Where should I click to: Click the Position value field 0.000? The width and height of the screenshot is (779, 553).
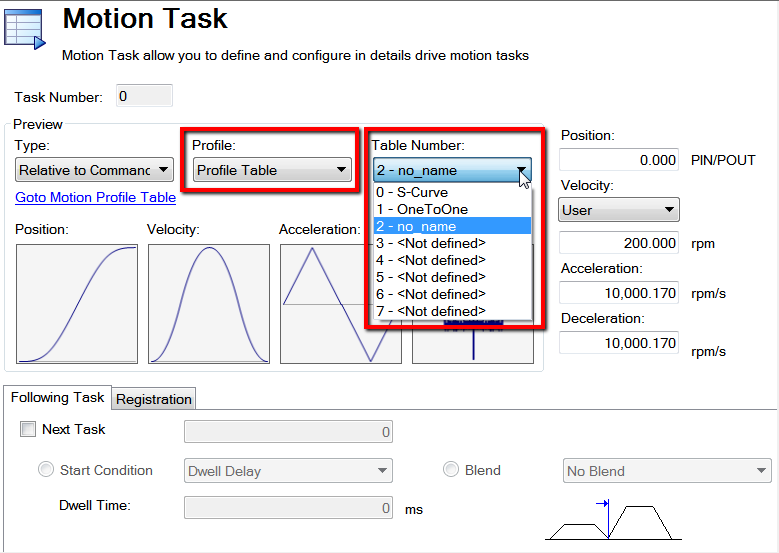tap(619, 160)
